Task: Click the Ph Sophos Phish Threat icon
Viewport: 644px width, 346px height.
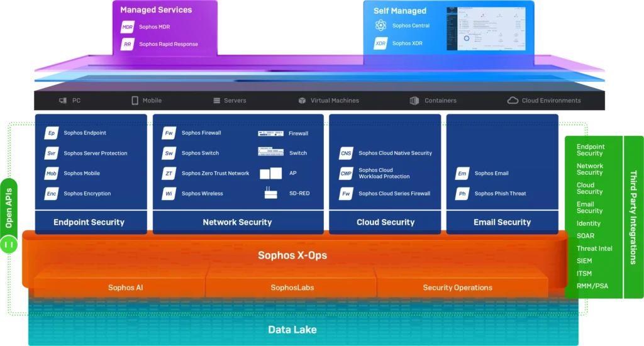Action: pos(462,194)
